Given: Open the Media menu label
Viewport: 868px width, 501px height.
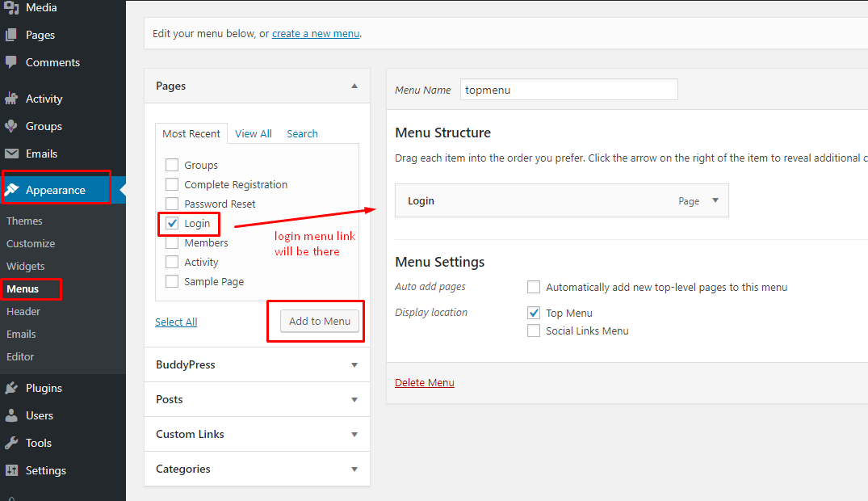Looking at the screenshot, I should click(x=41, y=8).
